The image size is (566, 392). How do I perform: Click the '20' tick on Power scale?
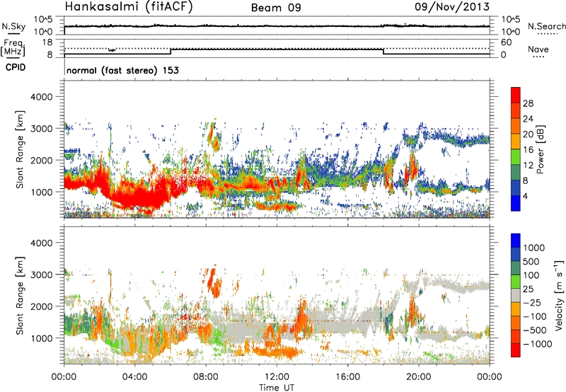(528, 134)
